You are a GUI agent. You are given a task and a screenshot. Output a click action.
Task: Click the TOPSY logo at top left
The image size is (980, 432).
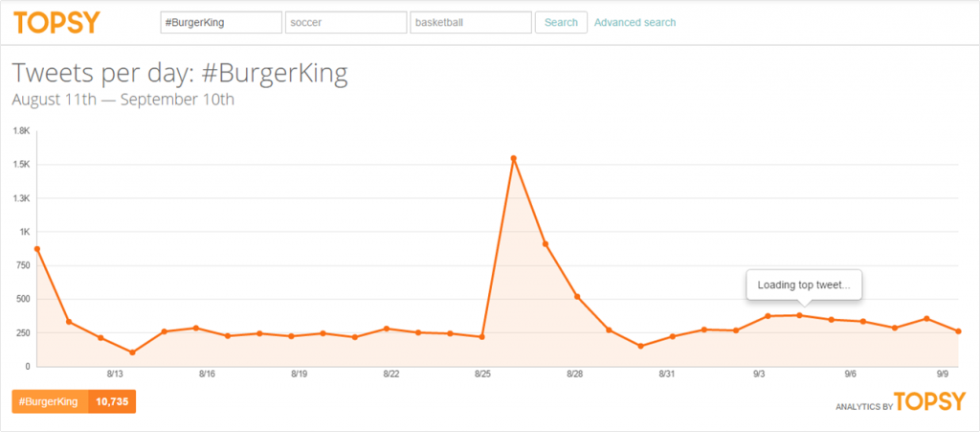[56, 22]
